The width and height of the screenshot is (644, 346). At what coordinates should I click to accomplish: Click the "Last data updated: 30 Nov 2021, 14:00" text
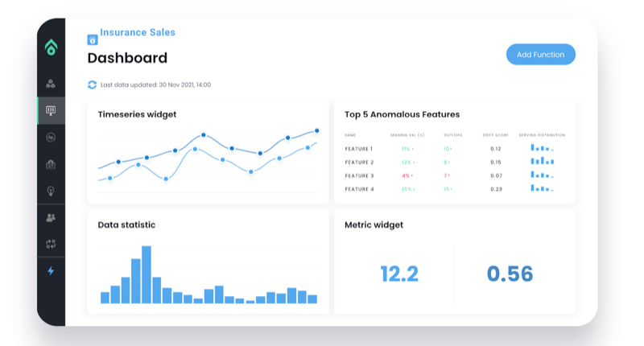tap(155, 85)
